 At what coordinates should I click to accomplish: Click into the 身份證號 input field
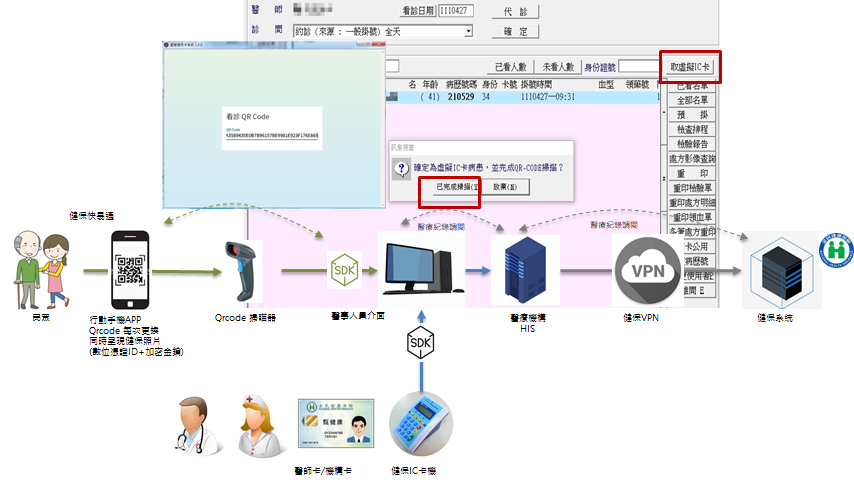tap(638, 66)
